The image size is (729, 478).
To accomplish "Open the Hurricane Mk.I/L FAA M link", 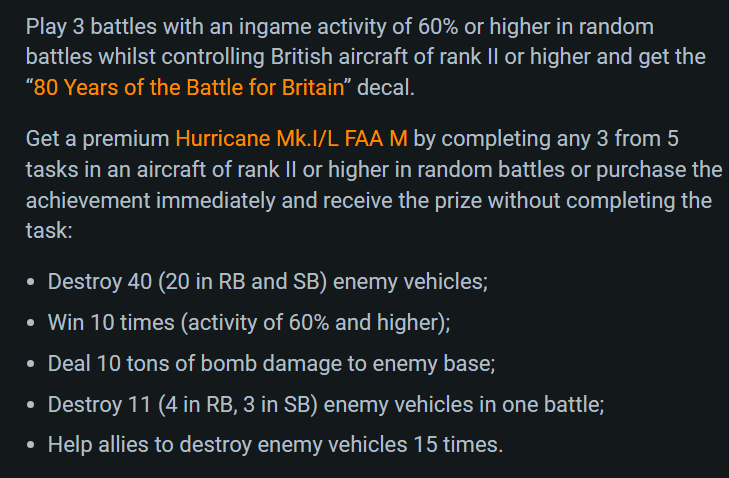I will [292, 139].
